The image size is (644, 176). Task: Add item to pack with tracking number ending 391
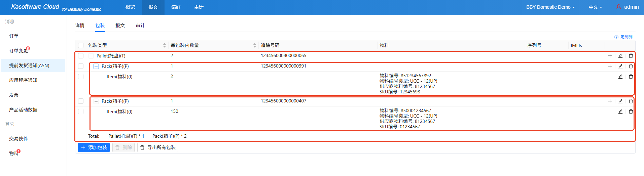pyautogui.click(x=610, y=66)
